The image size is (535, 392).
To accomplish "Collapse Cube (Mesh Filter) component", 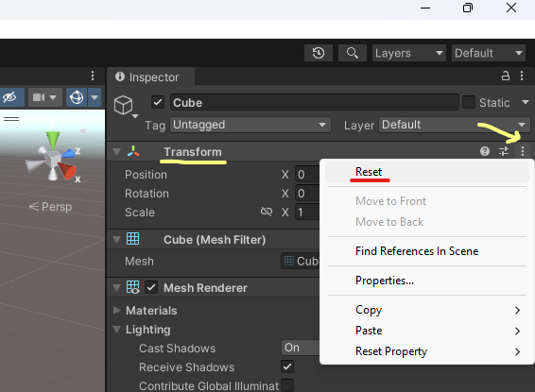I will pos(116,240).
